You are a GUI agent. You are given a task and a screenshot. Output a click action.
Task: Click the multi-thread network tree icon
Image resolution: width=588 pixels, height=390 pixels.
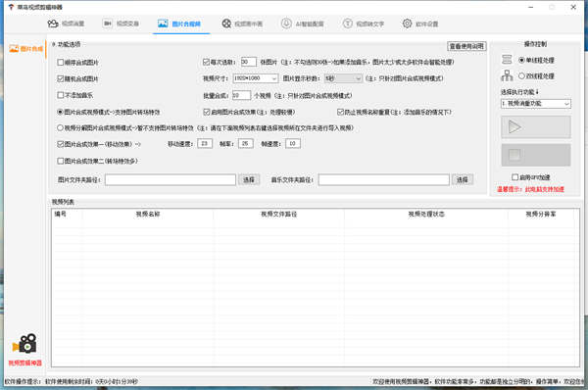(x=507, y=75)
